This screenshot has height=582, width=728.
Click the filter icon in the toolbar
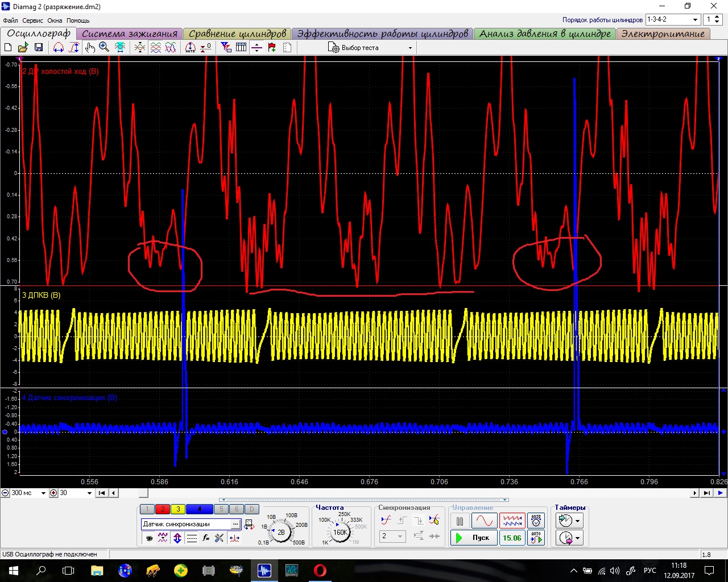[x=226, y=47]
